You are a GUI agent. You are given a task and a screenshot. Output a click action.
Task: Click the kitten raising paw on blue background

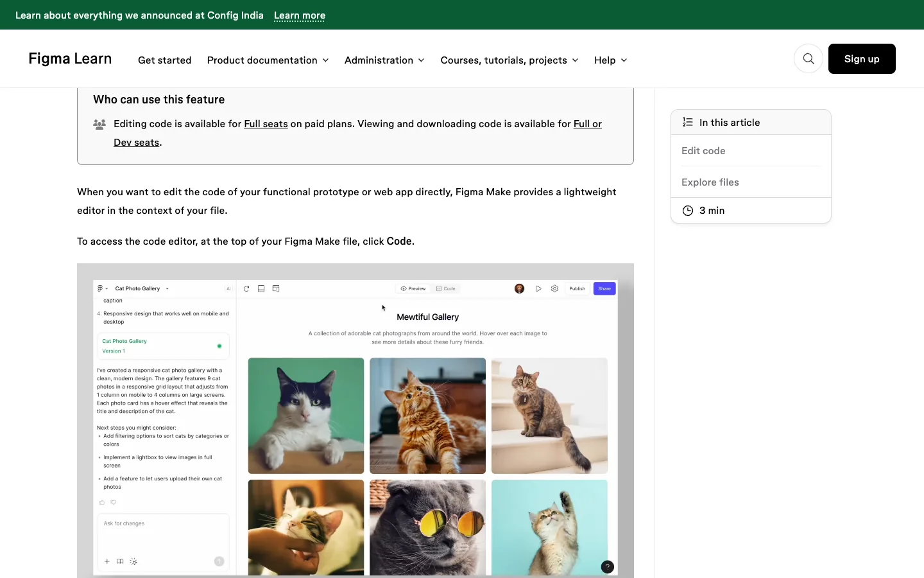click(549, 527)
